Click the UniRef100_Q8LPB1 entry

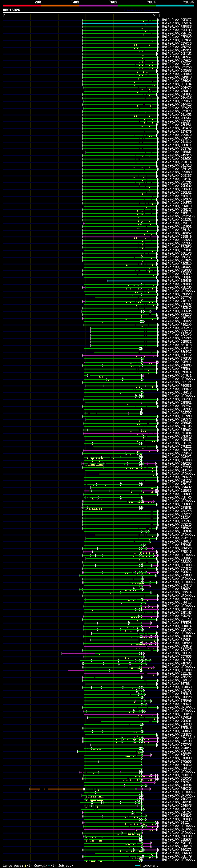tap(177, 125)
